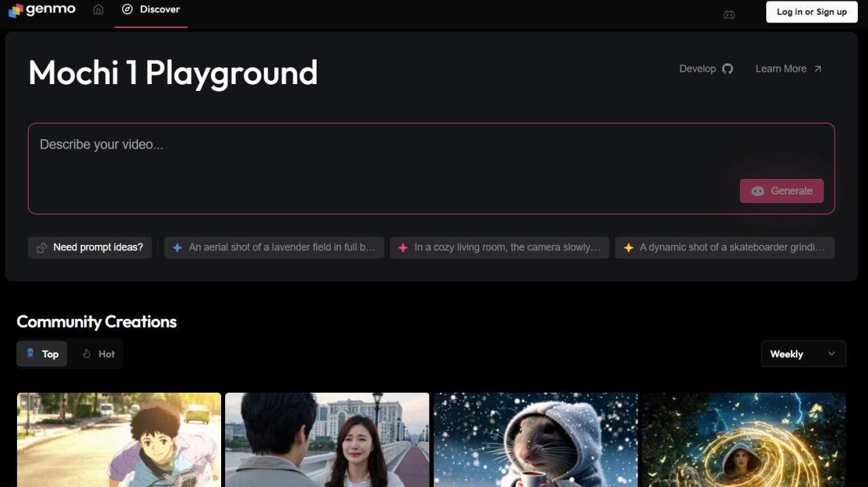Open the anime running boy video thumbnail
This screenshot has height=487, width=868.
[x=119, y=440]
